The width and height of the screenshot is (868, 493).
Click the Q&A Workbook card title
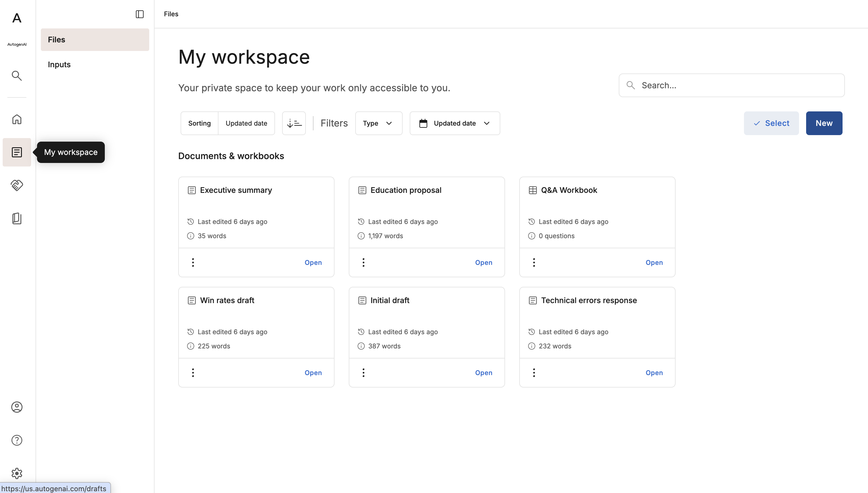pyautogui.click(x=569, y=190)
